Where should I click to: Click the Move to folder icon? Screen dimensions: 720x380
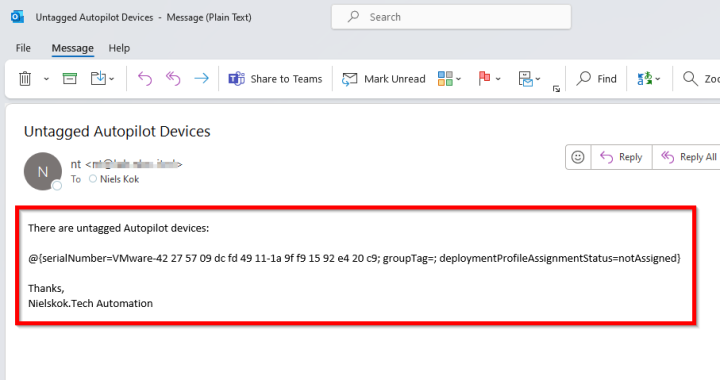coord(98,78)
